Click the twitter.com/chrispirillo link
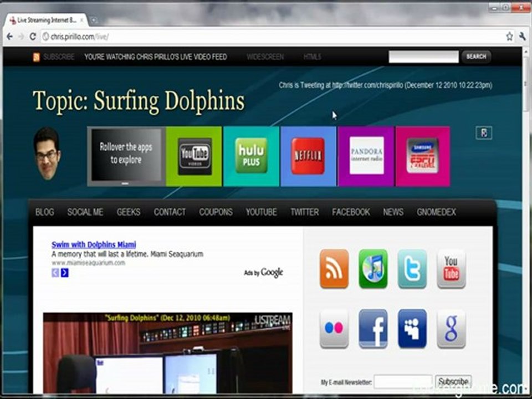 pyautogui.click(x=367, y=85)
